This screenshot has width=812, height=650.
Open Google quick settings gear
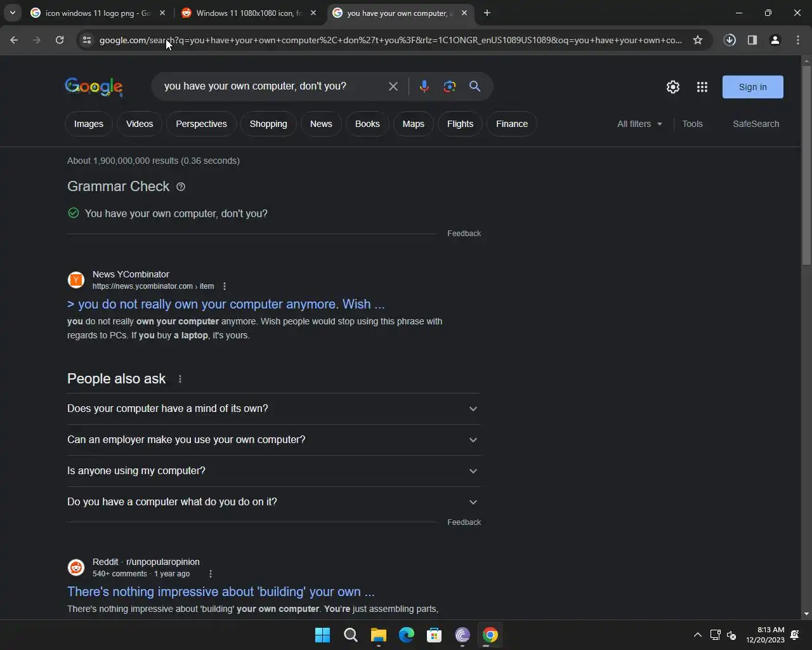point(673,87)
